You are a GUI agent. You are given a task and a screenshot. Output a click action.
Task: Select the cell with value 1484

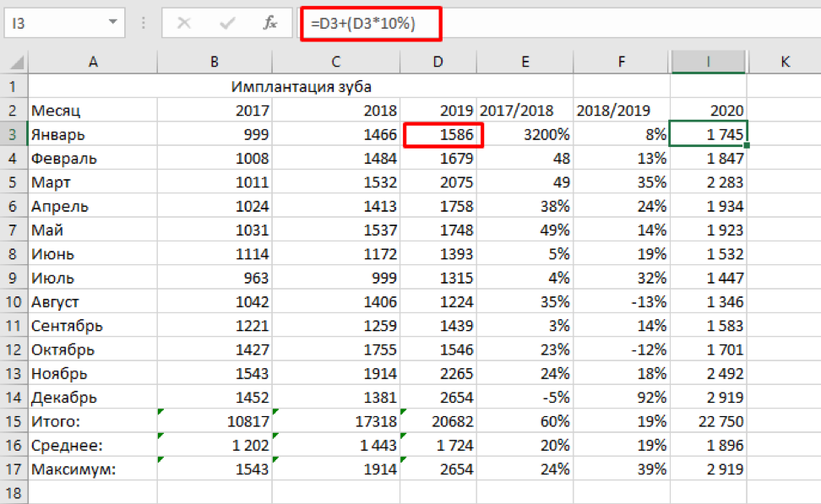coord(336,158)
